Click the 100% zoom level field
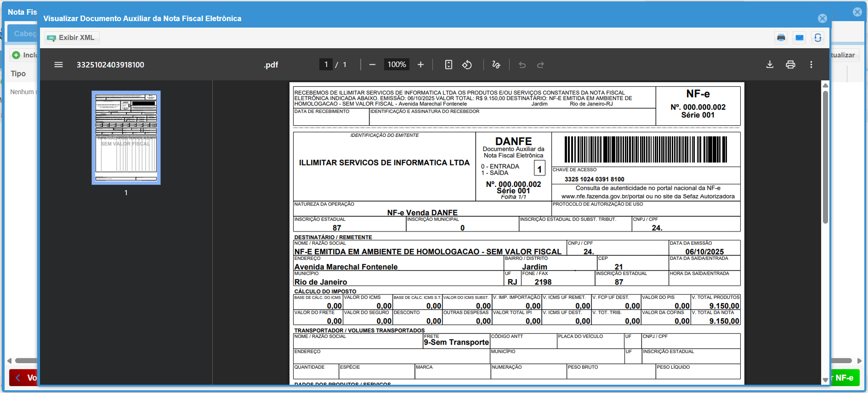This screenshot has width=868, height=393. (397, 65)
